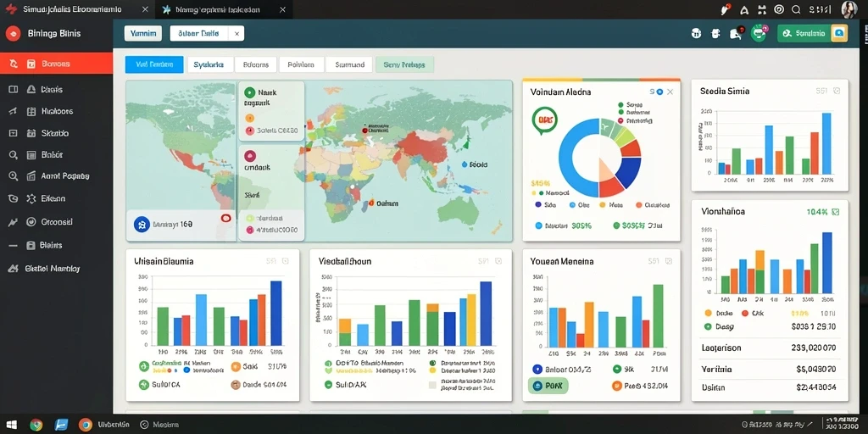Toggle the green checkbox next to 10.4% in Vionahafica

coord(835,211)
